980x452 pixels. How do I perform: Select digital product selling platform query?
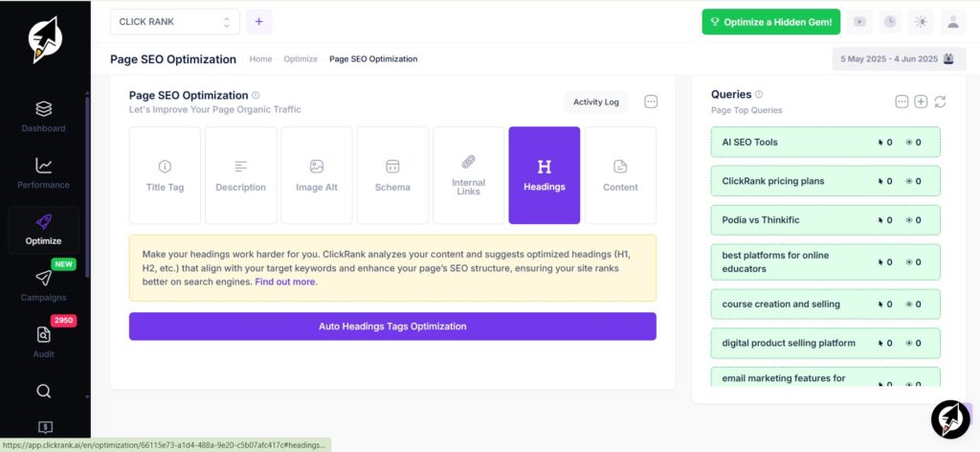pos(826,343)
